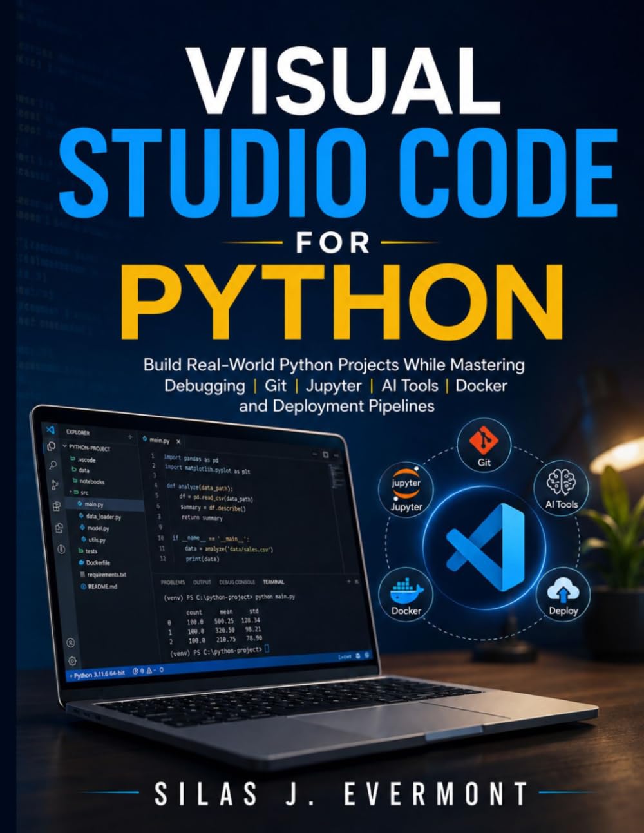The height and width of the screenshot is (833, 644).
Task: Open the Search magnifier in the activity bar
Action: click(x=53, y=464)
